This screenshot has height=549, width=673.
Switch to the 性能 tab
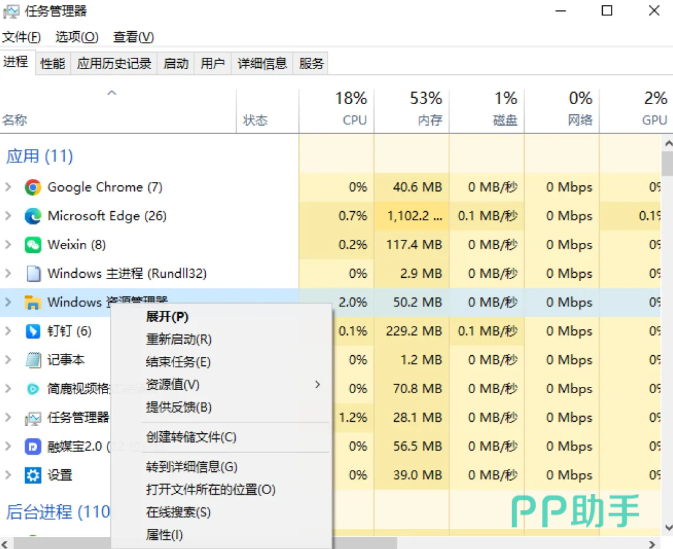pos(52,64)
